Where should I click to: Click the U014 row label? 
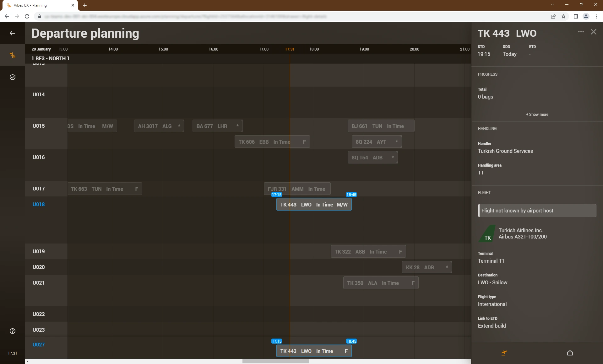(x=39, y=94)
